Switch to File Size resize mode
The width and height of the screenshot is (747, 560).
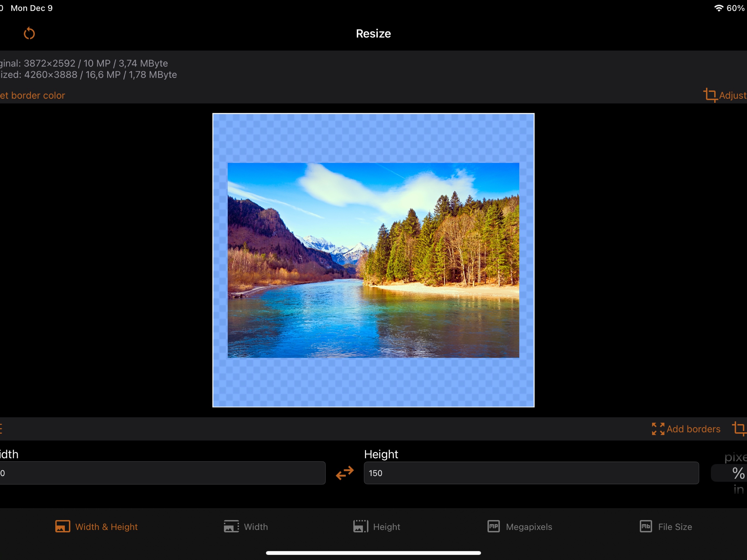pyautogui.click(x=665, y=526)
